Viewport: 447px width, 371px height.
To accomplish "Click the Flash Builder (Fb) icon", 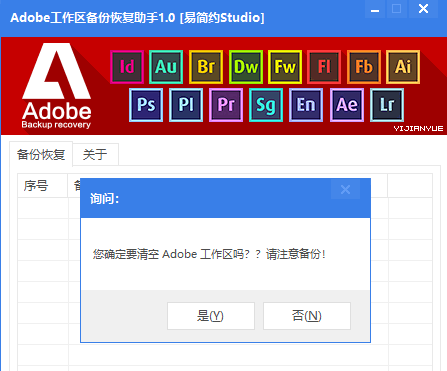I will (364, 67).
